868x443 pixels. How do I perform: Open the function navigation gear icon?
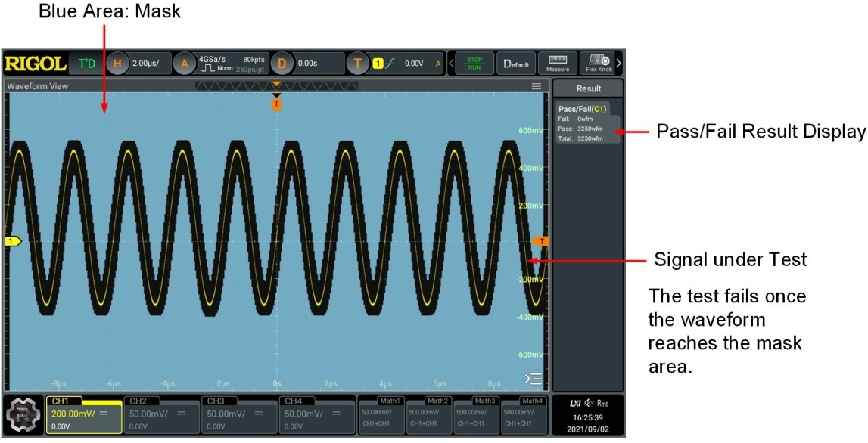click(x=24, y=415)
